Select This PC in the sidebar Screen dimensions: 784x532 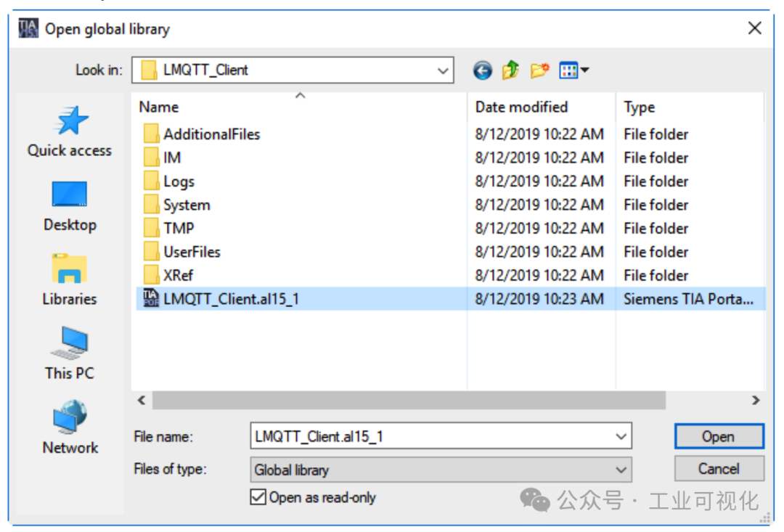pos(70,354)
